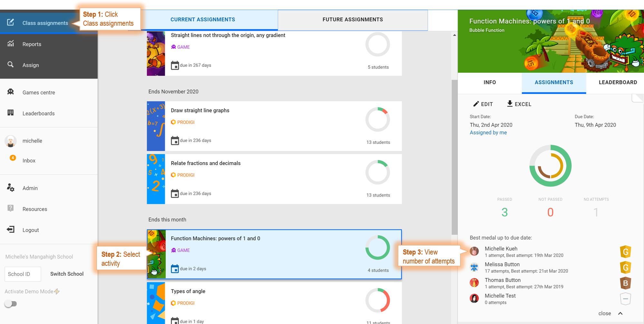
Task: Click the EXCEL download icon
Action: [x=510, y=104]
